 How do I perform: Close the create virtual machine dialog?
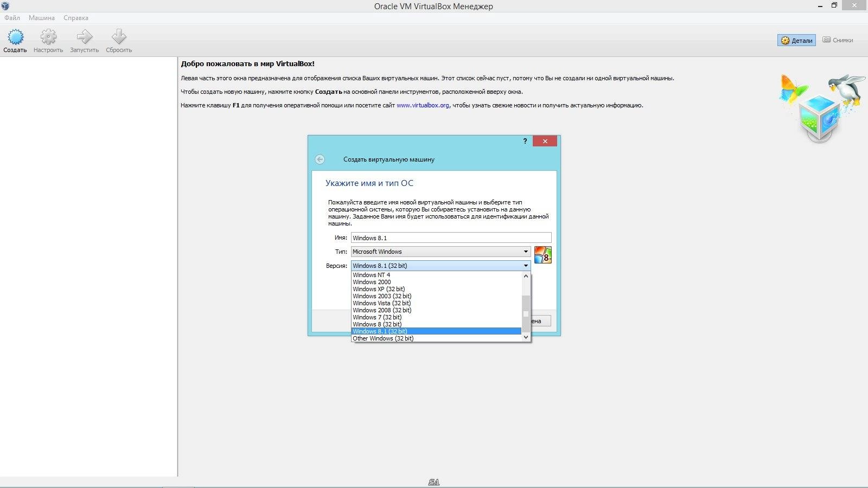[x=545, y=141]
